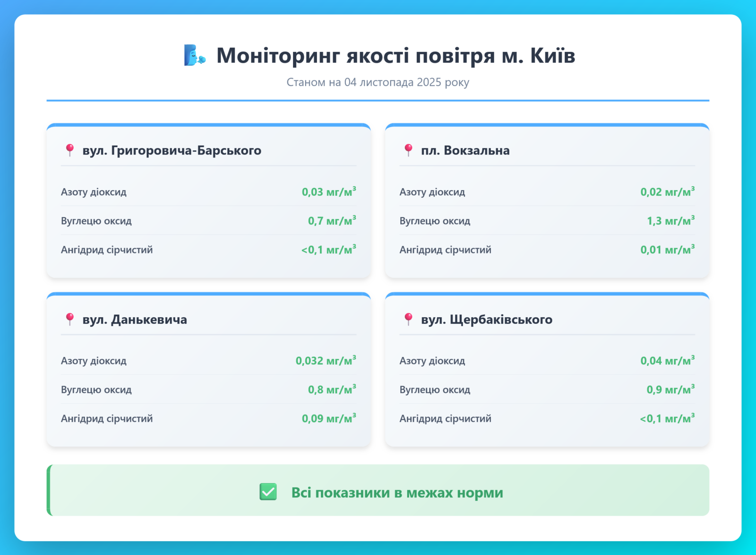Click the Всі показники в межах норми banner
The image size is (756, 555).
(x=396, y=492)
